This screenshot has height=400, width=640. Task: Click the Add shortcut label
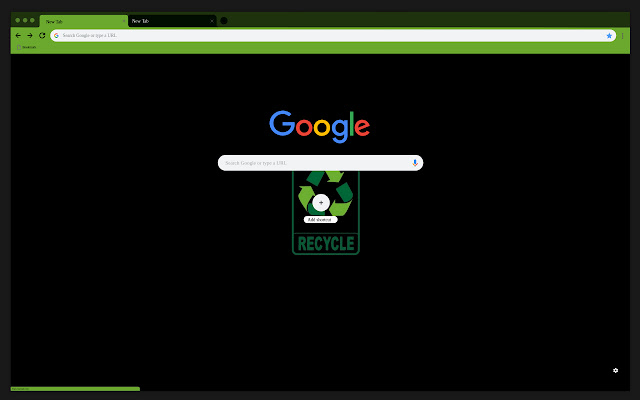pos(320,220)
